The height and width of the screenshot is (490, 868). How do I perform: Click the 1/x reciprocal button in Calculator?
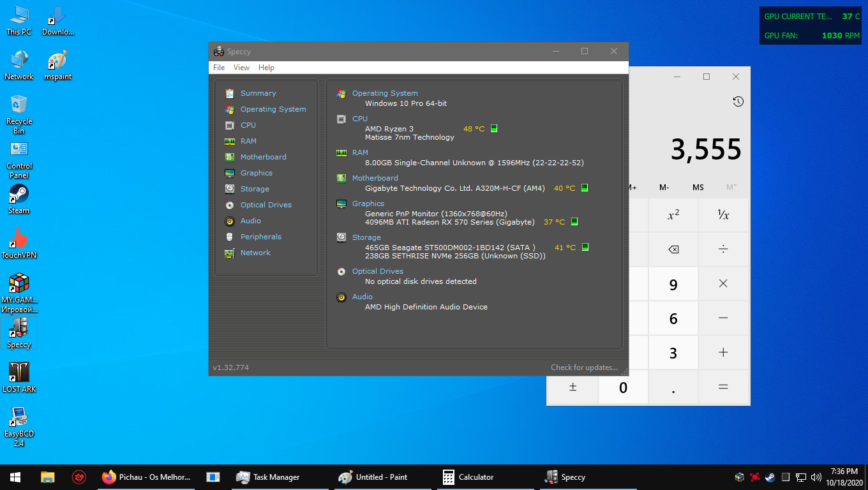(x=723, y=215)
